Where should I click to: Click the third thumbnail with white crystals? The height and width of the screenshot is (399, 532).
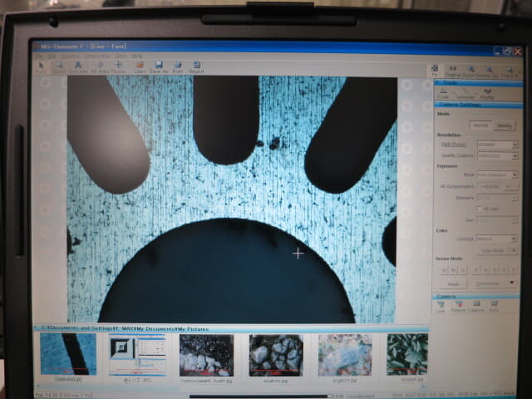pyautogui.click(x=207, y=355)
